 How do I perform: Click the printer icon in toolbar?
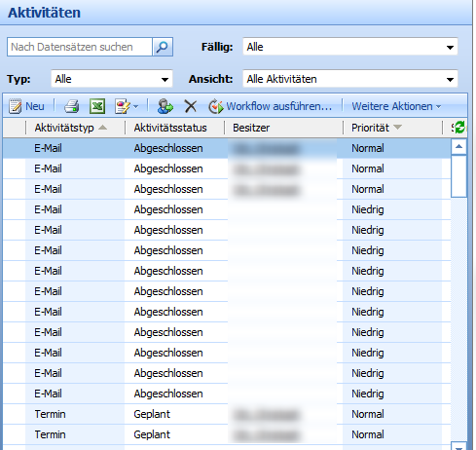pyautogui.click(x=71, y=106)
